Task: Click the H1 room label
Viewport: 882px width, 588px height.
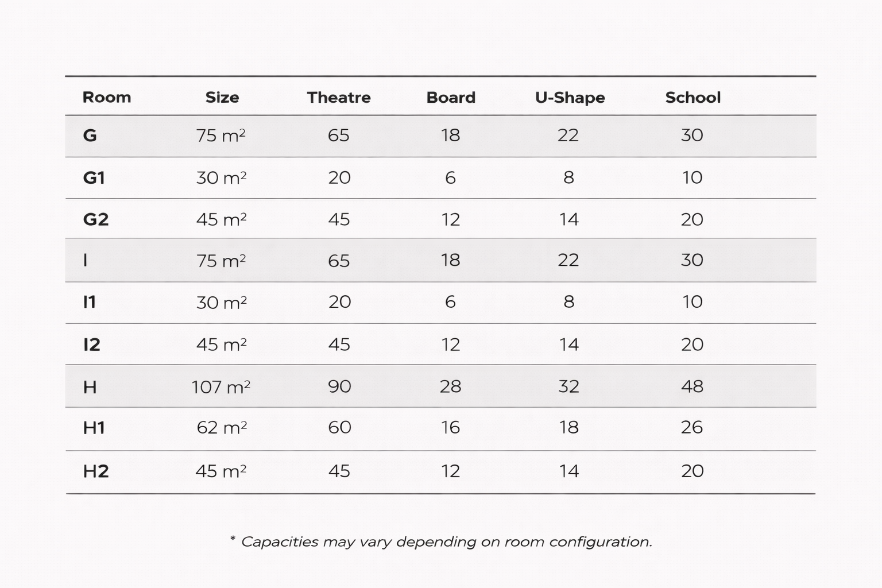Action: click(94, 428)
